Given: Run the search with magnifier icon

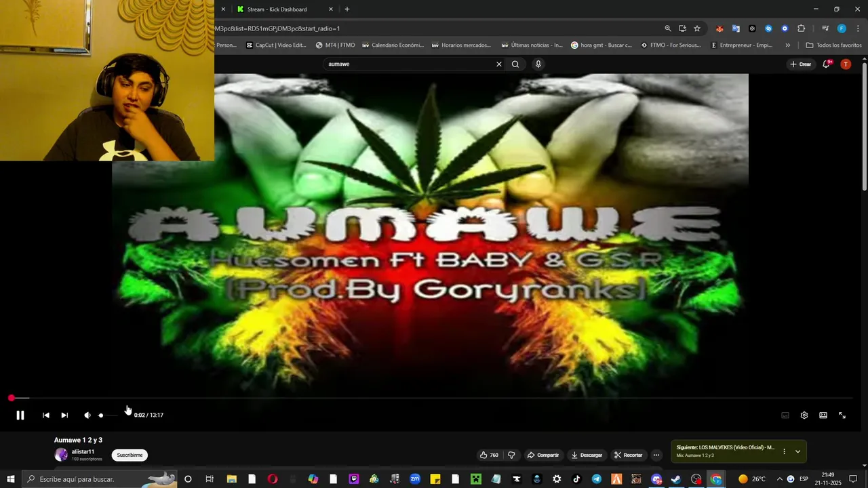Looking at the screenshot, I should coord(515,64).
